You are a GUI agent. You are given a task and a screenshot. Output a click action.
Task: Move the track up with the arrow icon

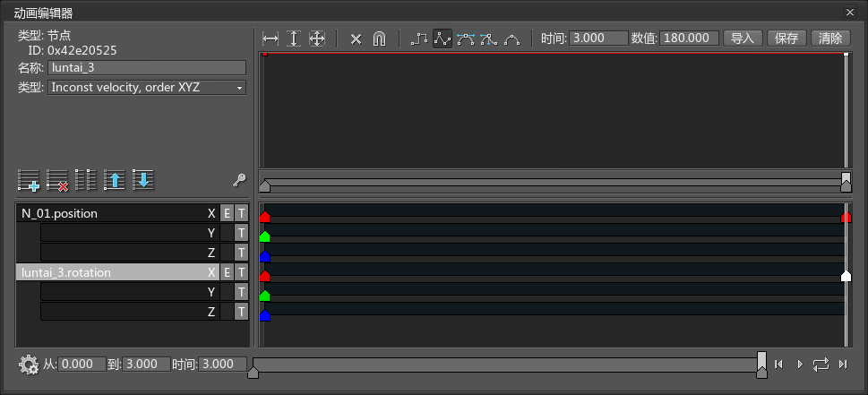[x=114, y=180]
